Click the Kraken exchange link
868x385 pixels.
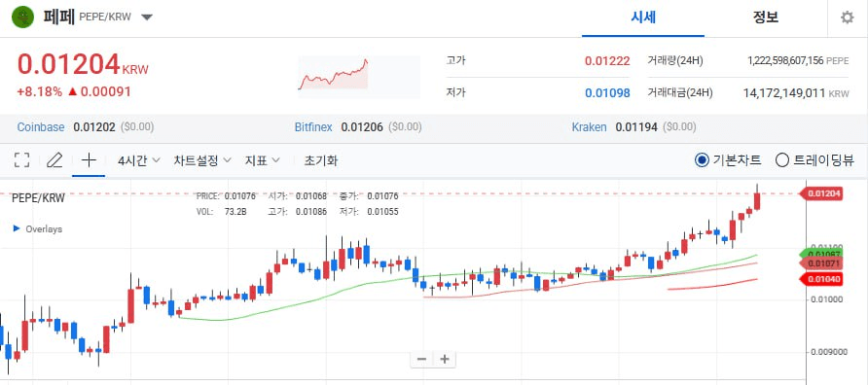[589, 127]
